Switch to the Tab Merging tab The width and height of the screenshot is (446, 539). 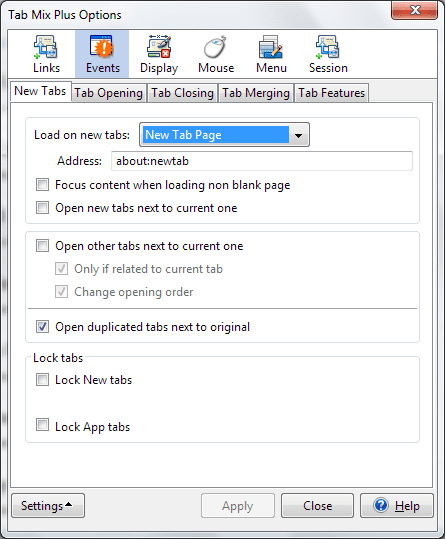(x=255, y=93)
